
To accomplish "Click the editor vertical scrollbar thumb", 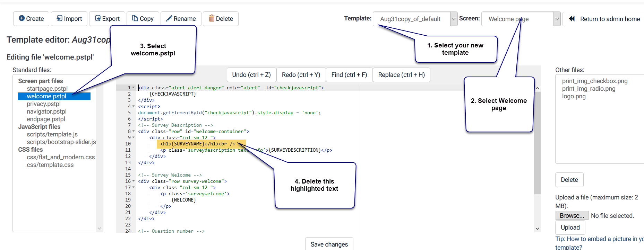I will [538, 143].
